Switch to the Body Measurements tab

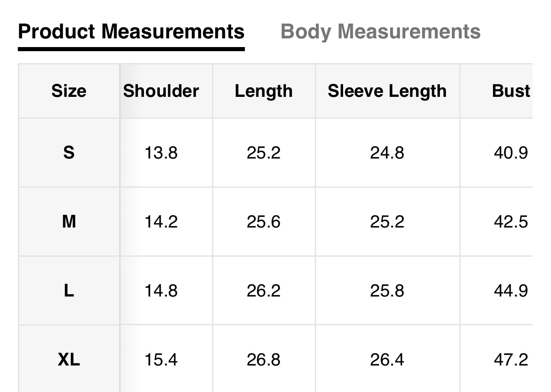point(380,32)
